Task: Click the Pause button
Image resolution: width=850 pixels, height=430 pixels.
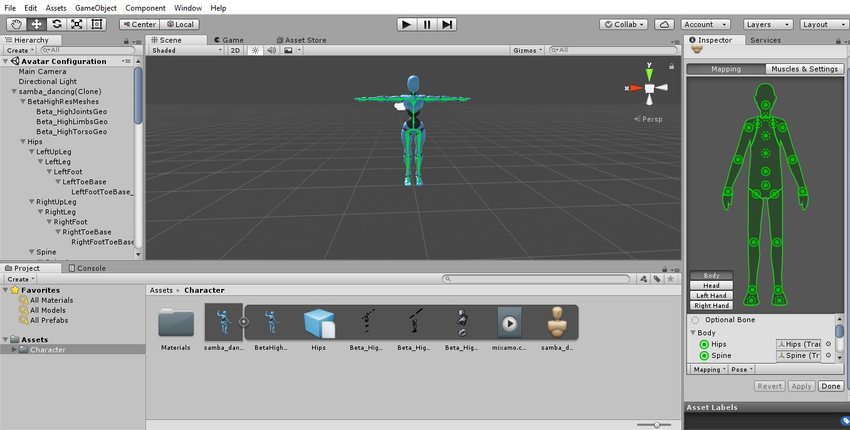Action: coord(427,24)
